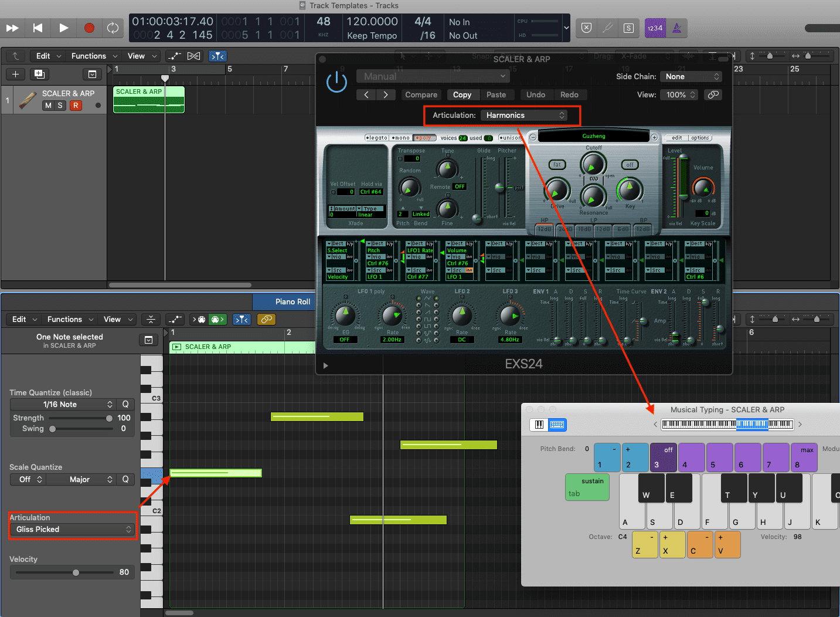The width and height of the screenshot is (840, 617).
Task: Toggle the 1234 count-in button
Action: point(655,28)
